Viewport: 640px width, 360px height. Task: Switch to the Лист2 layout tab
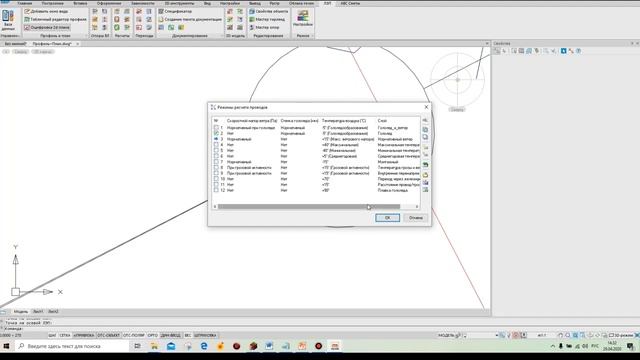coord(53,311)
